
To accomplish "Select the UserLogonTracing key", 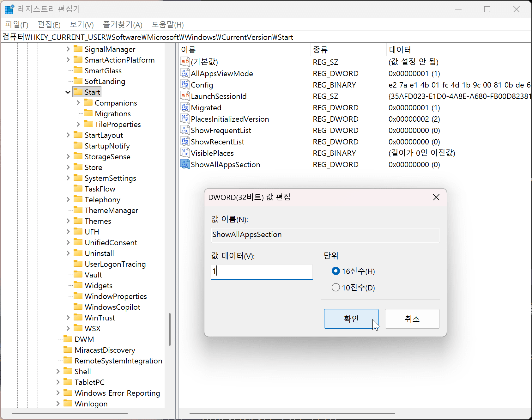I will [x=115, y=264].
